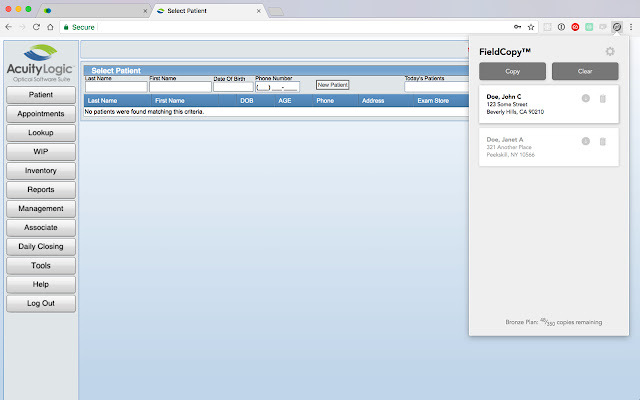This screenshot has height=400, width=640.
Task: Focus the Last Name input field
Action: click(x=116, y=87)
